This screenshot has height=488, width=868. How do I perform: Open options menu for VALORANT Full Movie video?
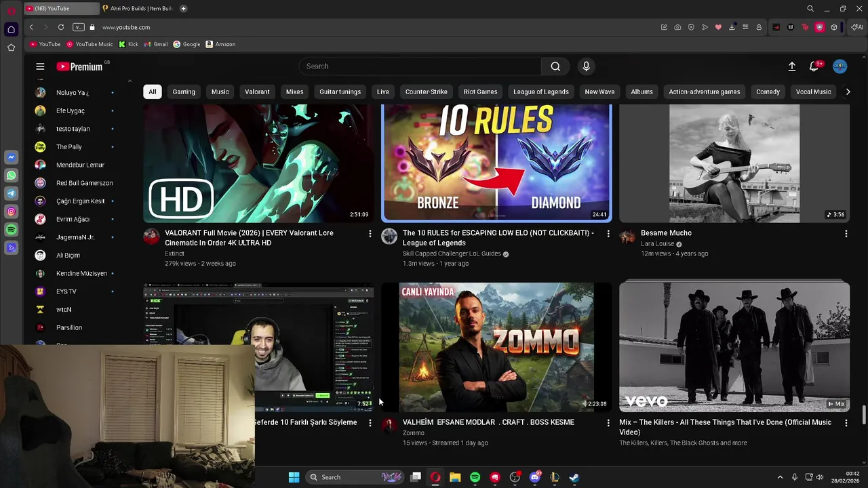tap(370, 233)
